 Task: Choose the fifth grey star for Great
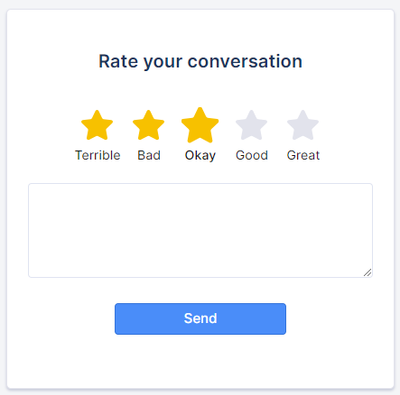303,125
